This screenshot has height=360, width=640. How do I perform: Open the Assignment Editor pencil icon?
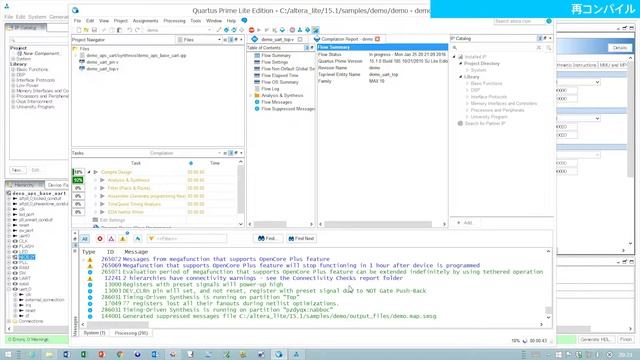click(x=219, y=30)
